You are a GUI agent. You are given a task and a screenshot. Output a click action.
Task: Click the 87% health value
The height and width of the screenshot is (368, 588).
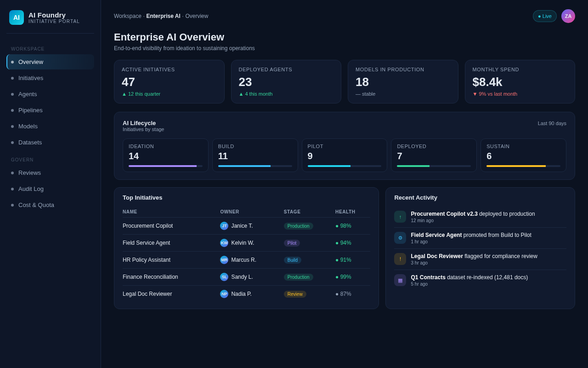pyautogui.click(x=343, y=294)
